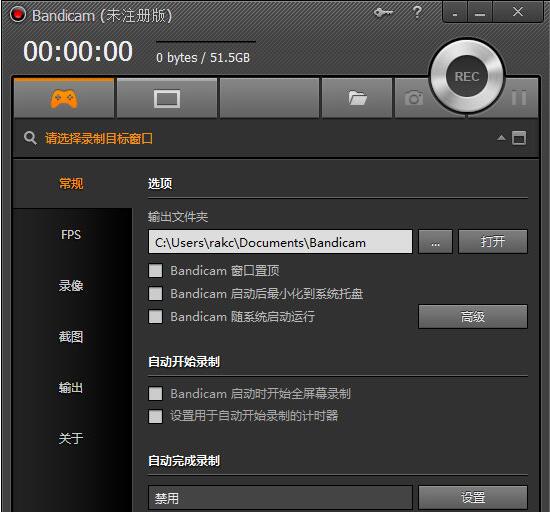Viewport: 550px width, 512px height.
Task: Toggle Bandicam 随系统启动运行 checkbox
Action: click(155, 316)
